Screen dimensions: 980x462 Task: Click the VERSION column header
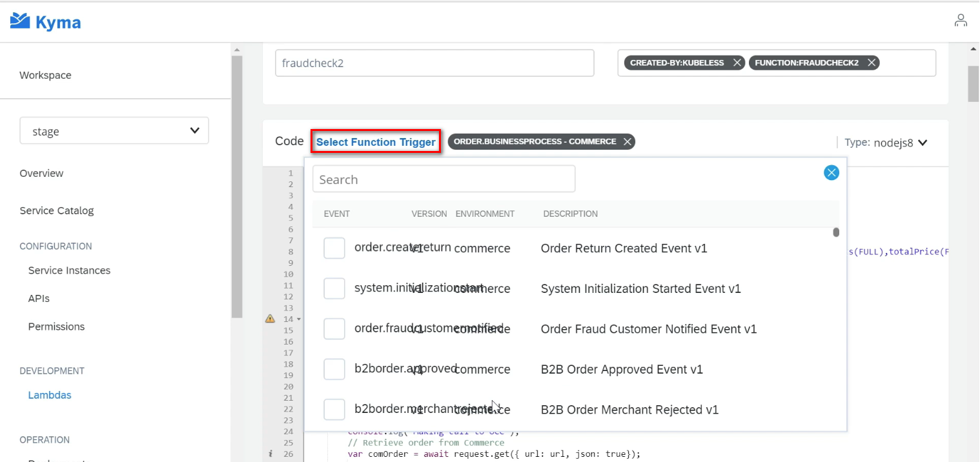point(429,214)
